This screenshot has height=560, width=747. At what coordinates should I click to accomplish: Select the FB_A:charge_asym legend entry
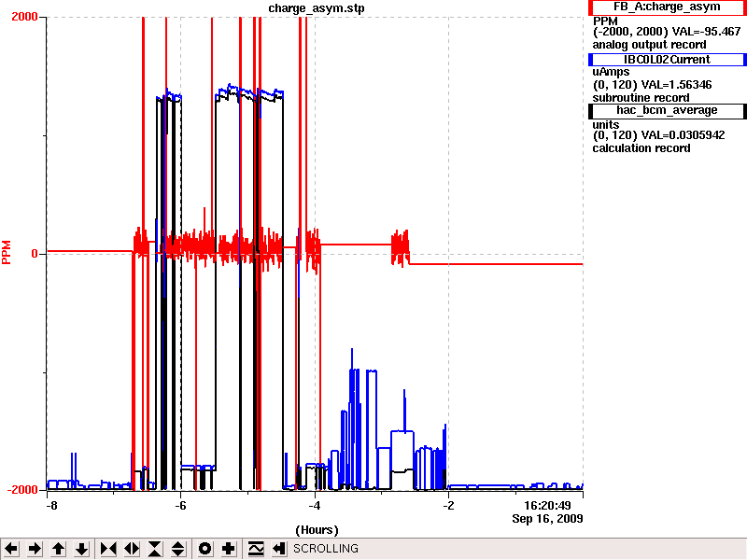pos(667,7)
